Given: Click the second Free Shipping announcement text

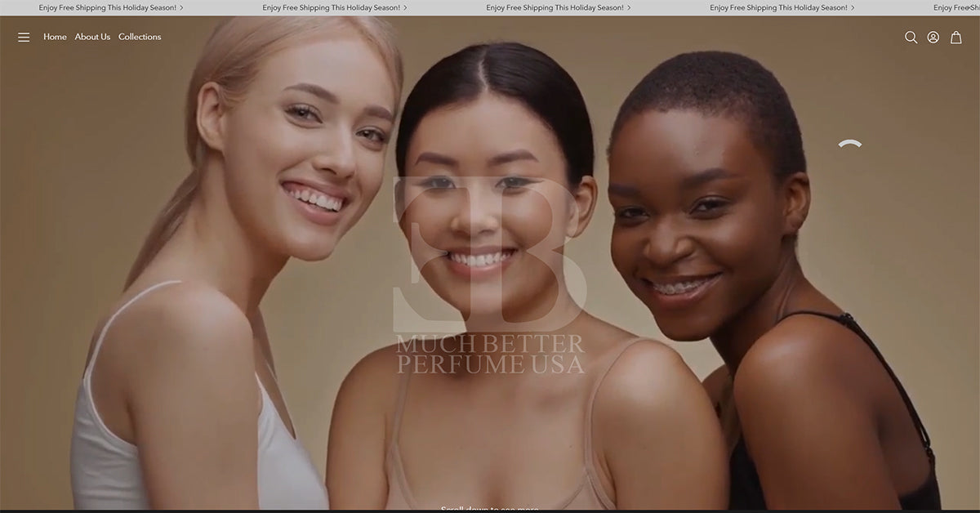Looking at the screenshot, I should (x=331, y=8).
